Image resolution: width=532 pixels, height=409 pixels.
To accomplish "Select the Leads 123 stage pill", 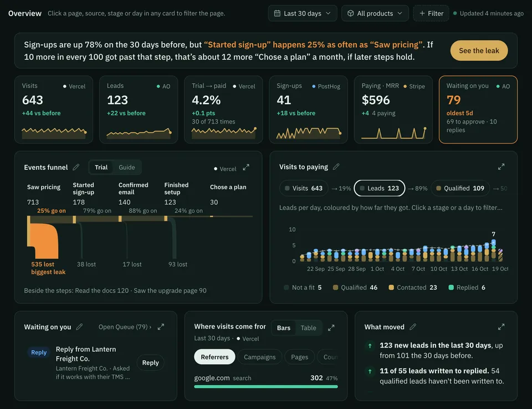I will (x=379, y=188).
